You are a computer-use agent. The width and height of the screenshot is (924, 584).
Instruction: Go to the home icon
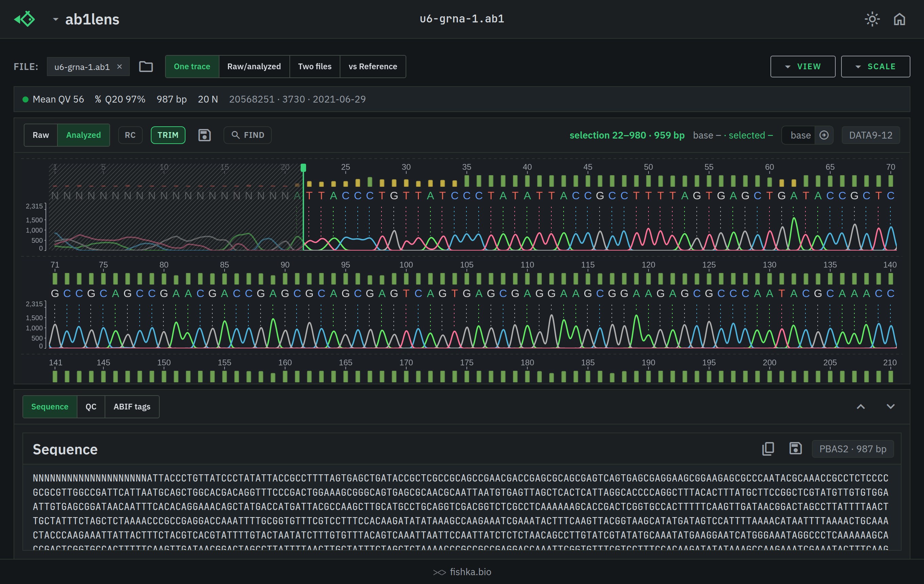pyautogui.click(x=900, y=19)
